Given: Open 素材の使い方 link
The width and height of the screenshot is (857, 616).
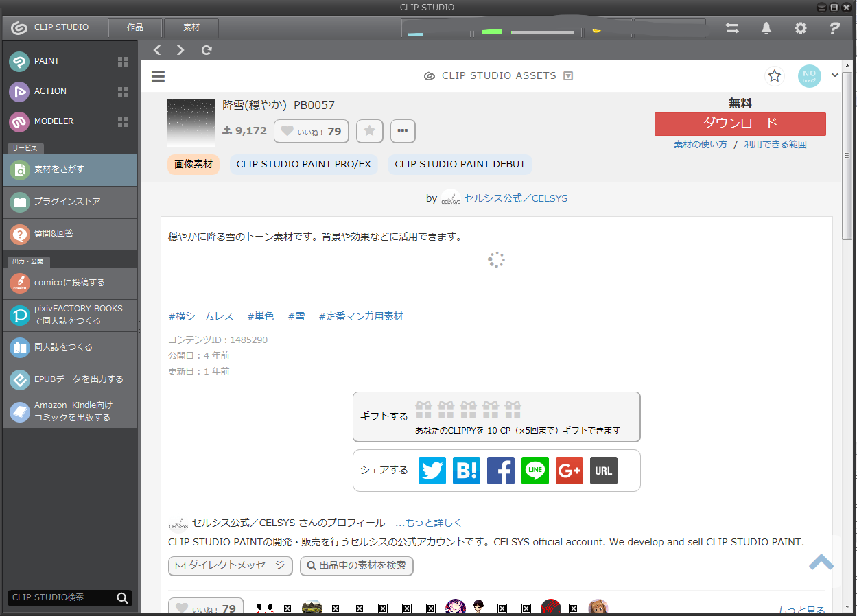Looking at the screenshot, I should (x=701, y=145).
